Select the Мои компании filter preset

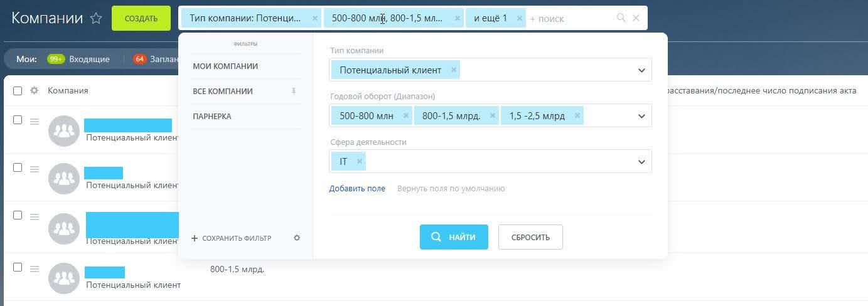225,66
